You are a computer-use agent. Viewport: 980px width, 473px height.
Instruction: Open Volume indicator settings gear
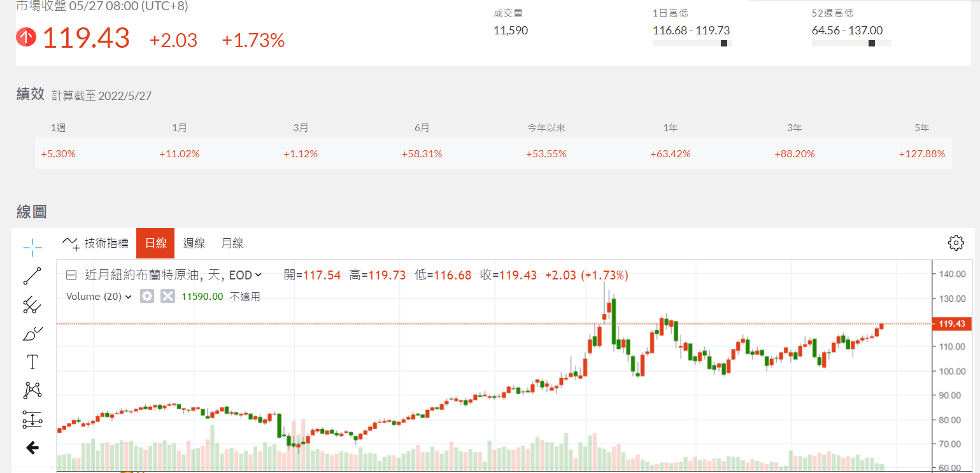click(147, 296)
